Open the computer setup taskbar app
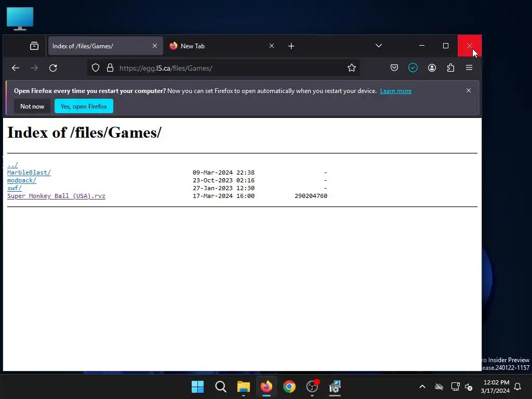Image resolution: width=532 pixels, height=399 pixels. tap(335, 387)
